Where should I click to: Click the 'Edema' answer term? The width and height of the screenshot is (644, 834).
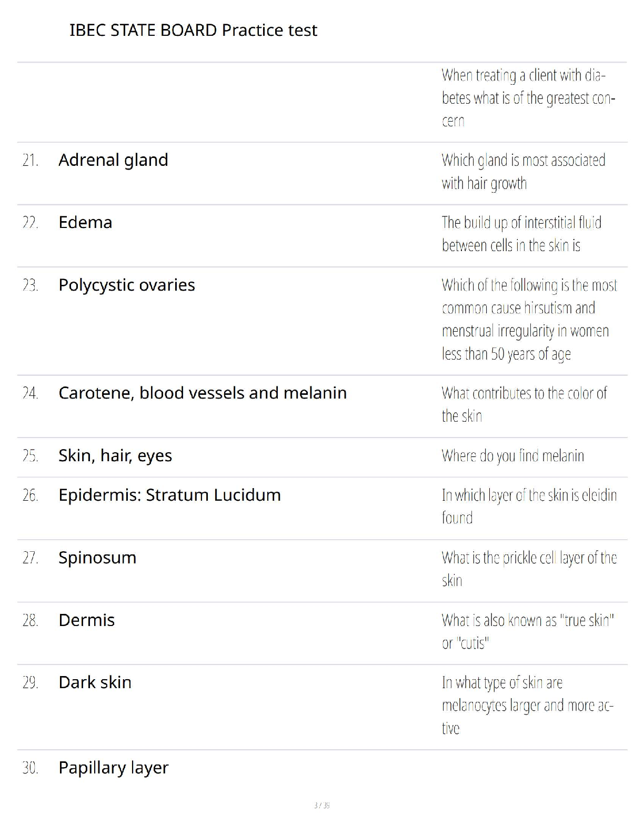pyautogui.click(x=85, y=222)
